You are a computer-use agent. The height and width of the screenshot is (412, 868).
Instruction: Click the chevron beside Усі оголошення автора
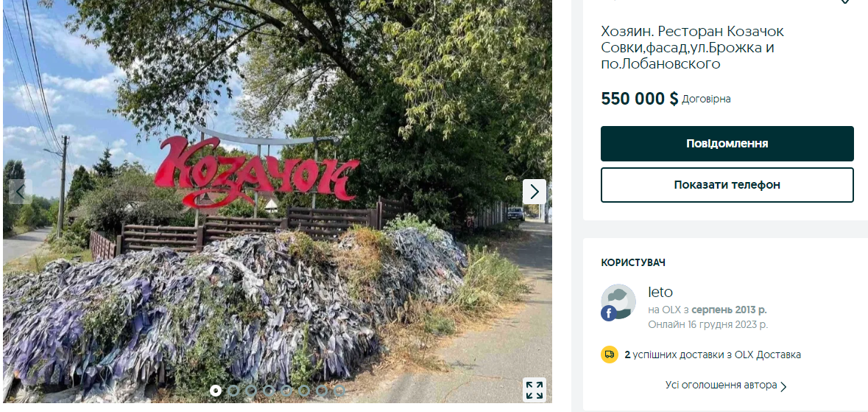[x=784, y=386]
